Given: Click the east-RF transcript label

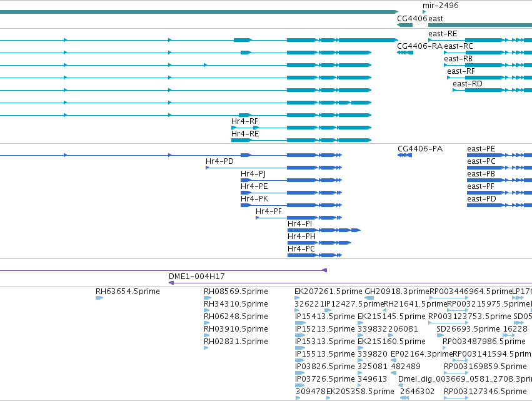Looking at the screenshot, I should [x=461, y=71].
